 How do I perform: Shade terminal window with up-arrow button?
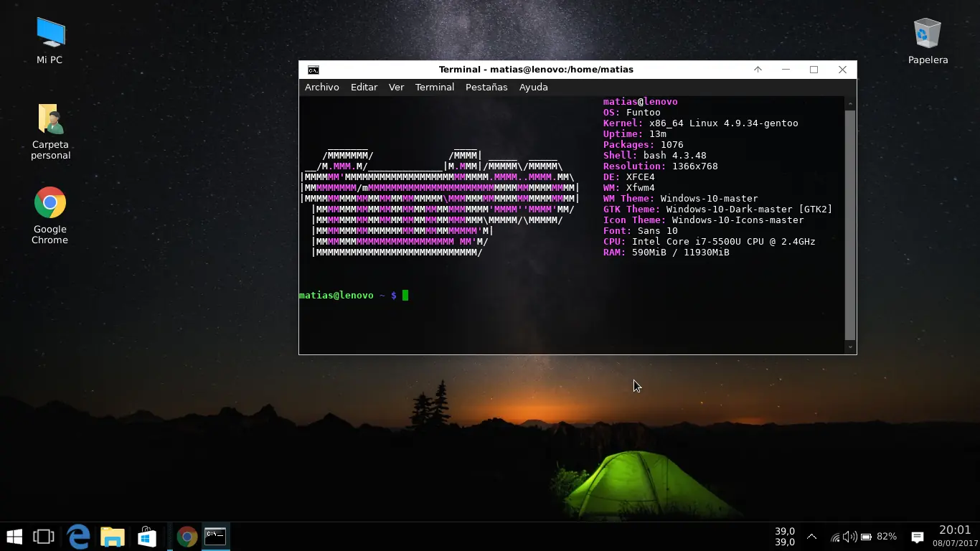tap(758, 70)
